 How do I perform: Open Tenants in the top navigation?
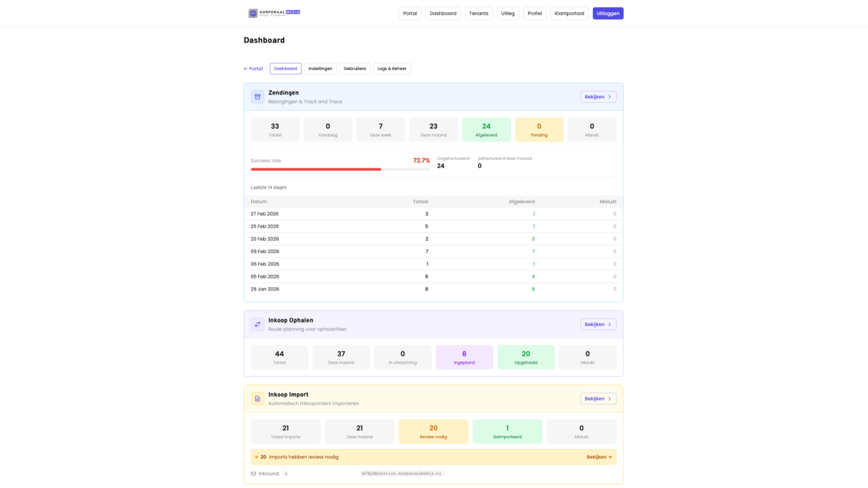[x=478, y=13]
